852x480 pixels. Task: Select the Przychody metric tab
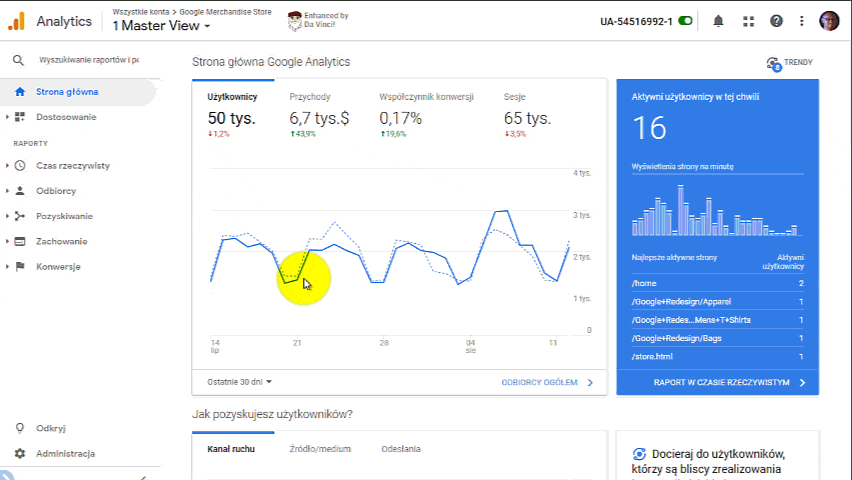click(x=320, y=113)
